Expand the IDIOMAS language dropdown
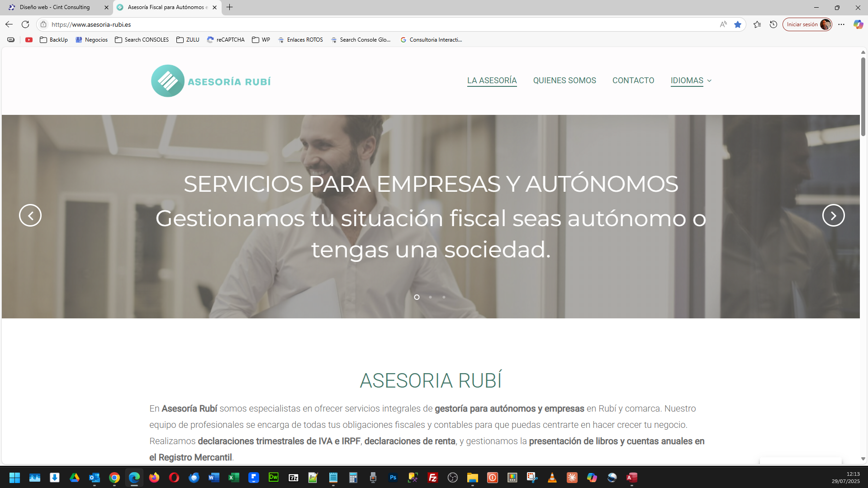The height and width of the screenshot is (488, 868). coord(691,81)
